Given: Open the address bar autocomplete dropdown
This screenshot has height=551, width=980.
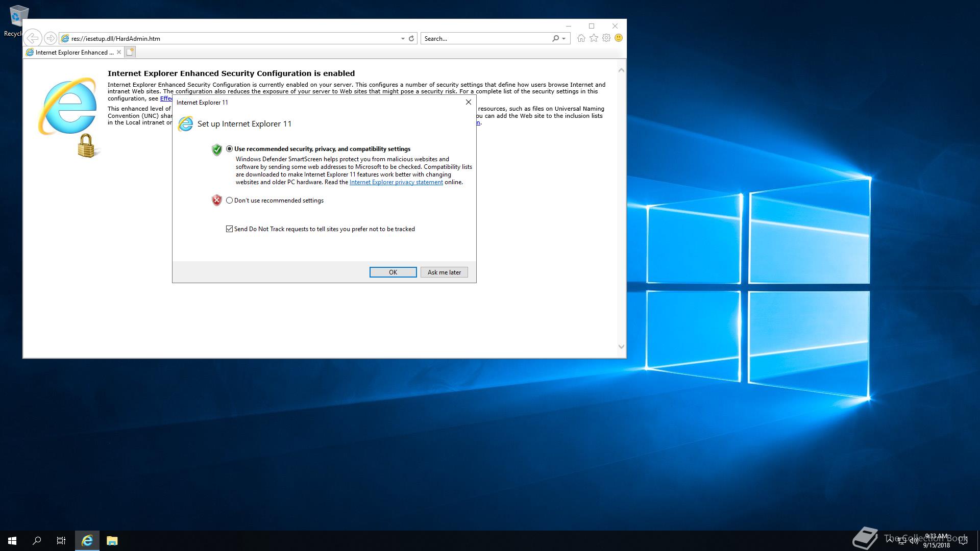Looking at the screenshot, I should (x=402, y=38).
